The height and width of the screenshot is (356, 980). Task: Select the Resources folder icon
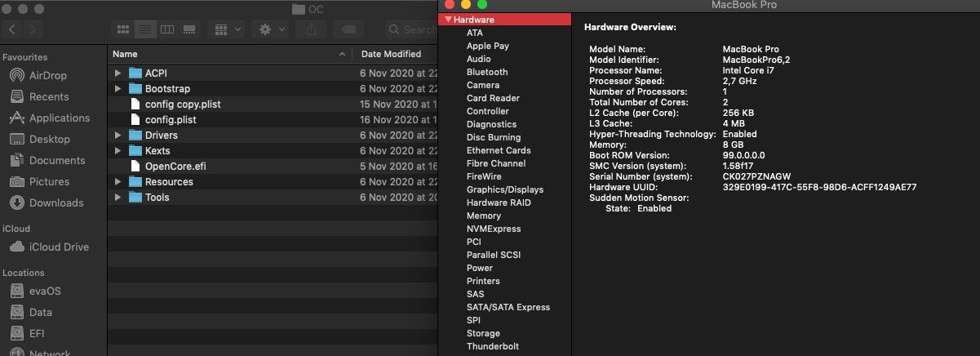point(135,181)
